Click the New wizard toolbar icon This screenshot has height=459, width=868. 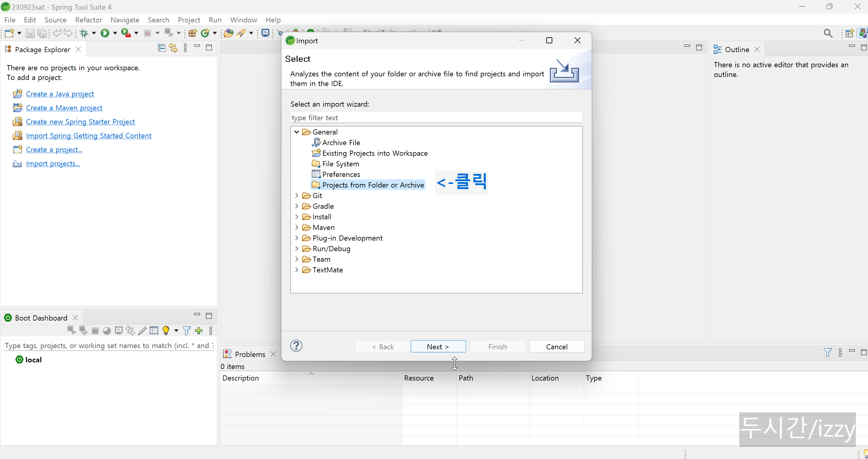(9, 33)
